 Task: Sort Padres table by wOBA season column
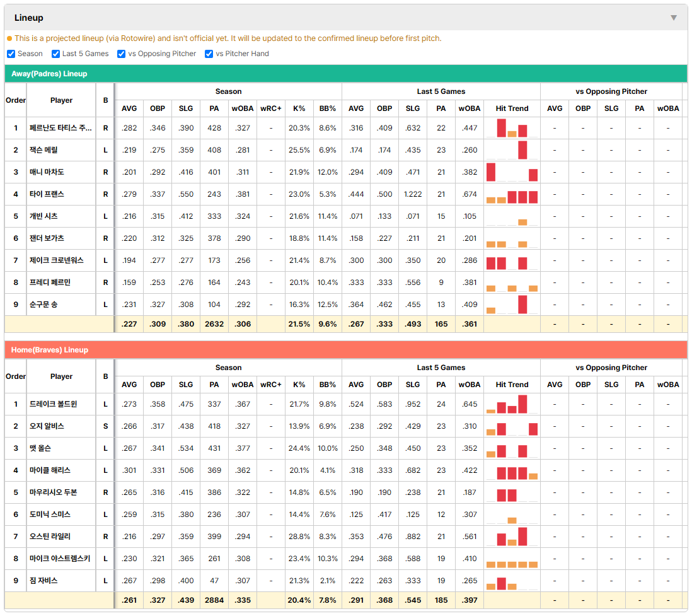click(x=242, y=108)
